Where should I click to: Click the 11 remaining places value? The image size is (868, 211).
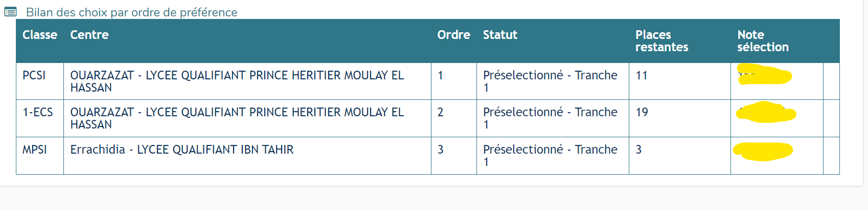click(x=642, y=75)
